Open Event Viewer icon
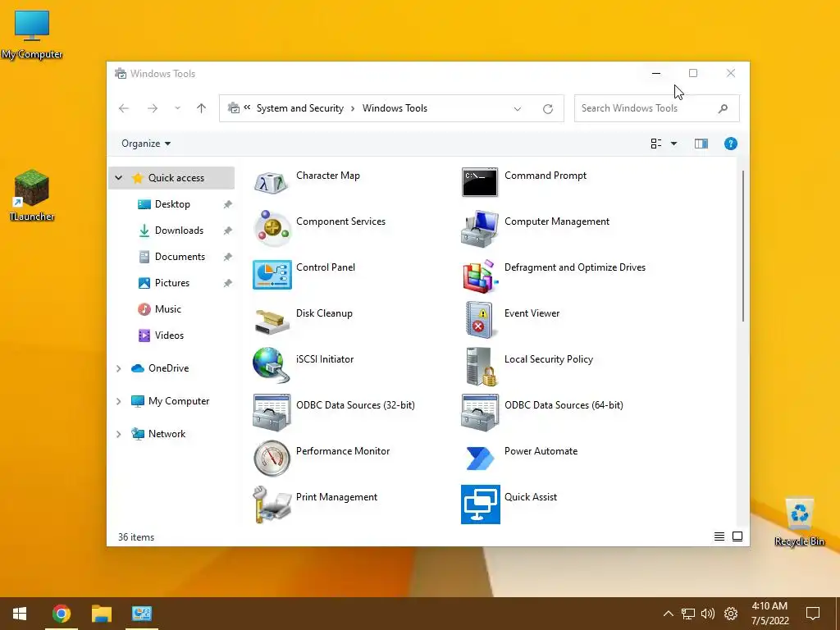840x630 pixels. click(479, 320)
